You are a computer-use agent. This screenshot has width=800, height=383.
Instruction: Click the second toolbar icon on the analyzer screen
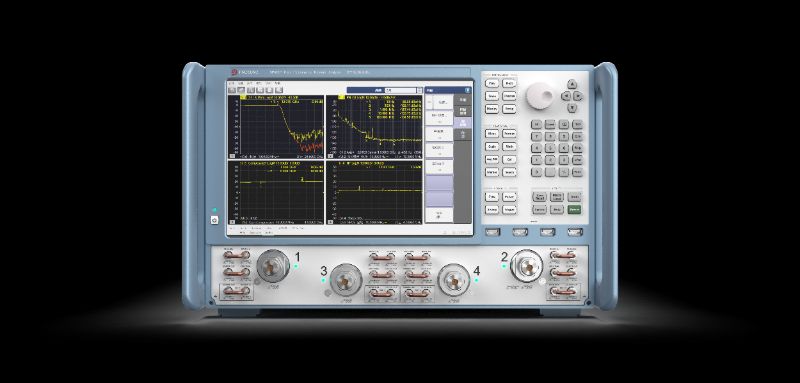(241, 90)
